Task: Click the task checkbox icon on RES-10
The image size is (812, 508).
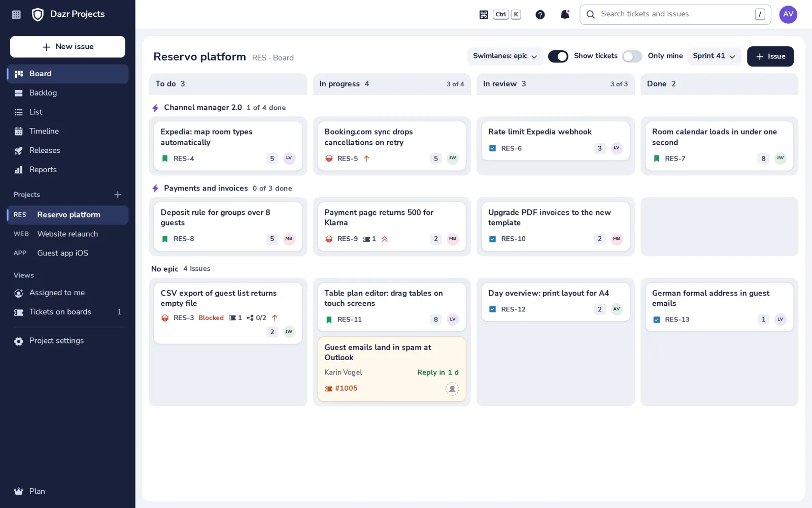Action: click(492, 239)
